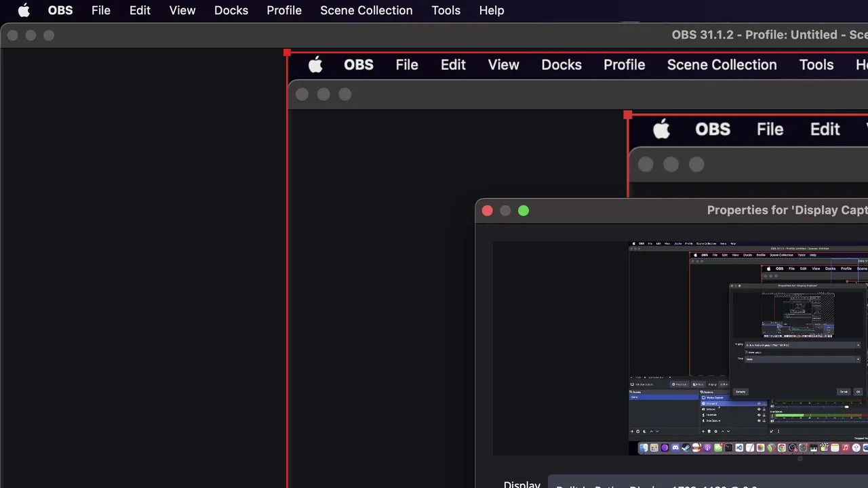Click the green zoom button of the Properties dialog

[x=524, y=211]
